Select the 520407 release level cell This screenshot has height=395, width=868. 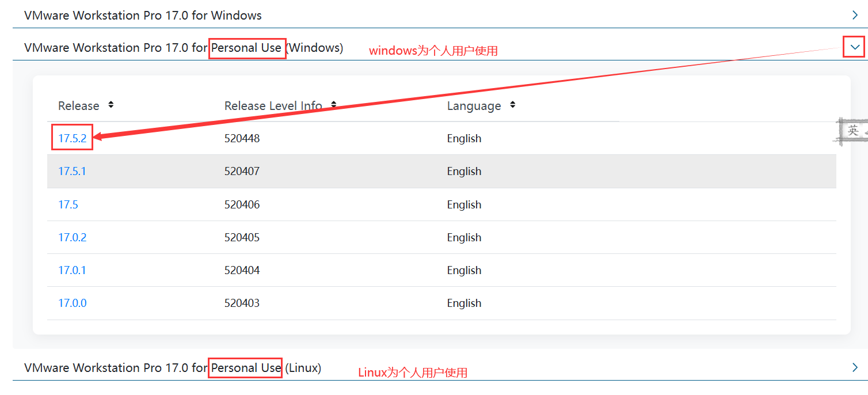pos(242,171)
